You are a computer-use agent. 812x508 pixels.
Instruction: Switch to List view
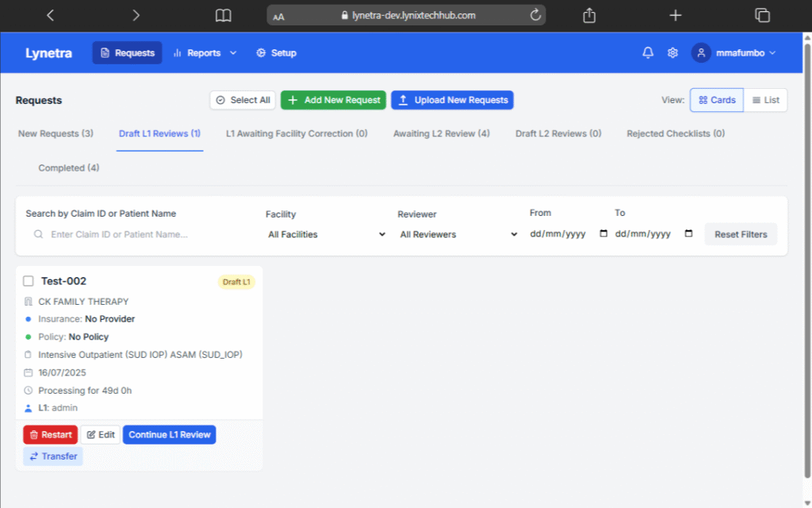coord(766,100)
